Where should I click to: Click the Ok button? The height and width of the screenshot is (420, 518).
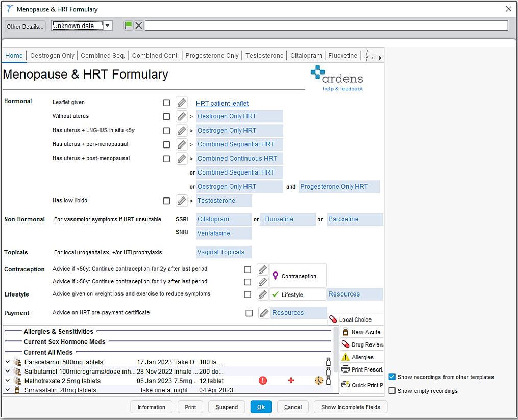261,407
